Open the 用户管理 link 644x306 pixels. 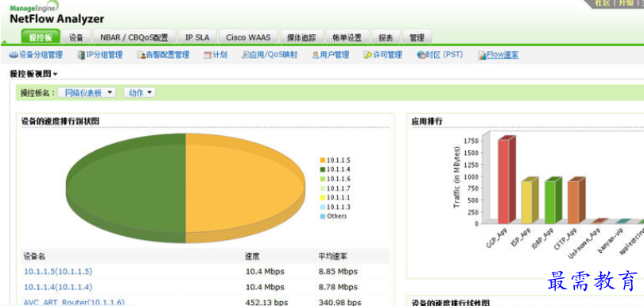334,55
